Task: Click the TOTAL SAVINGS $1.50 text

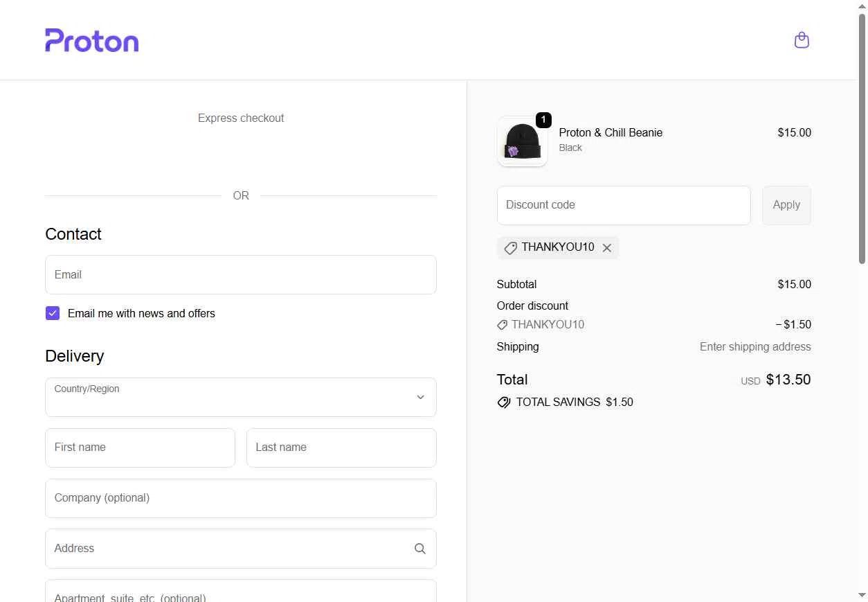Action: 575,402
